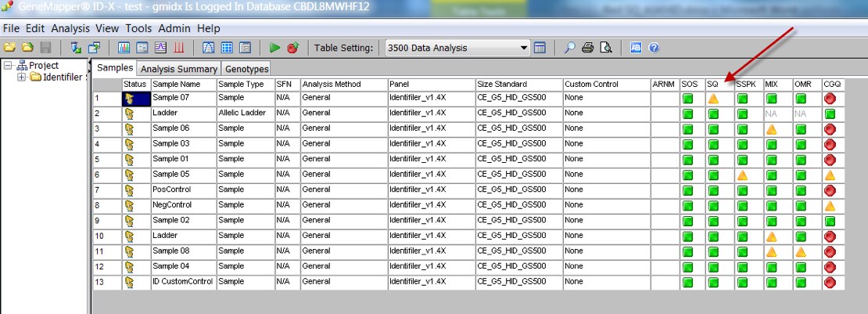Click the blue peak curve toolbar icon
The image size is (868, 314).
[208, 48]
